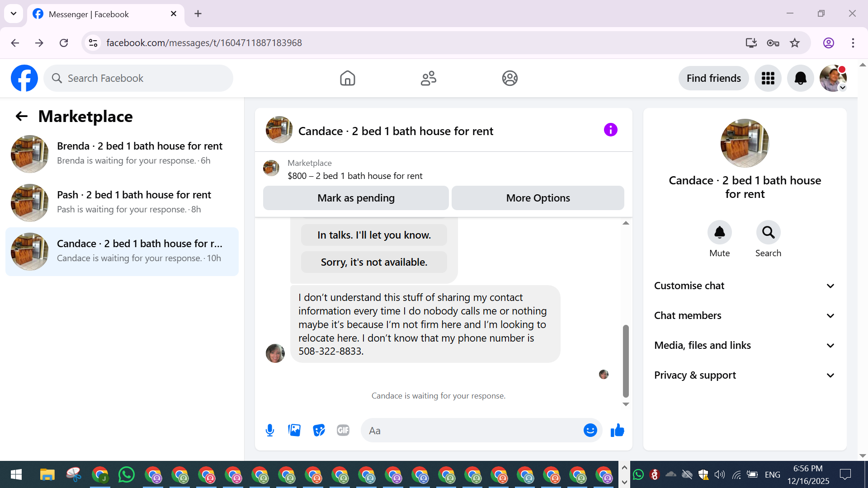This screenshot has width=868, height=488.
Task: Open the volume control in system tray
Action: point(719,474)
